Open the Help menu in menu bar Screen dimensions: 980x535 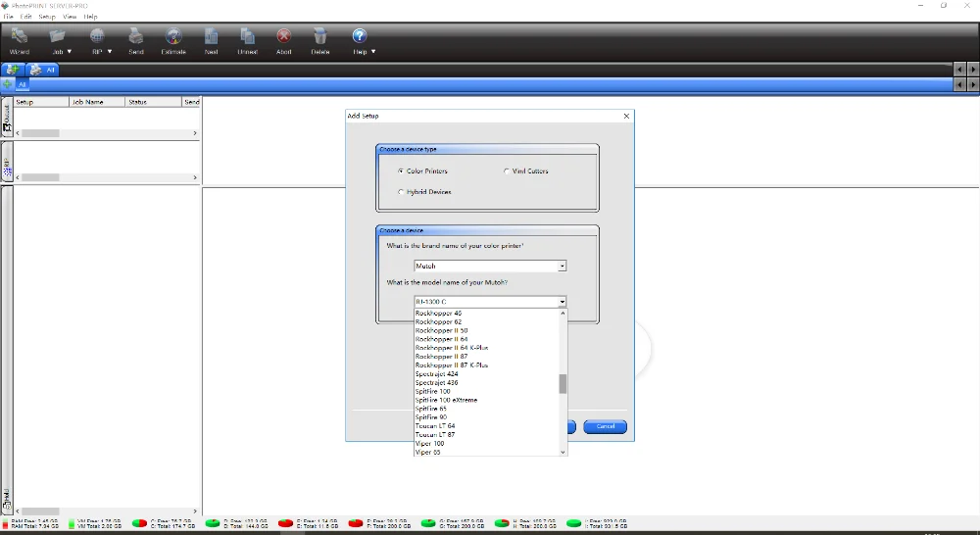tap(90, 17)
